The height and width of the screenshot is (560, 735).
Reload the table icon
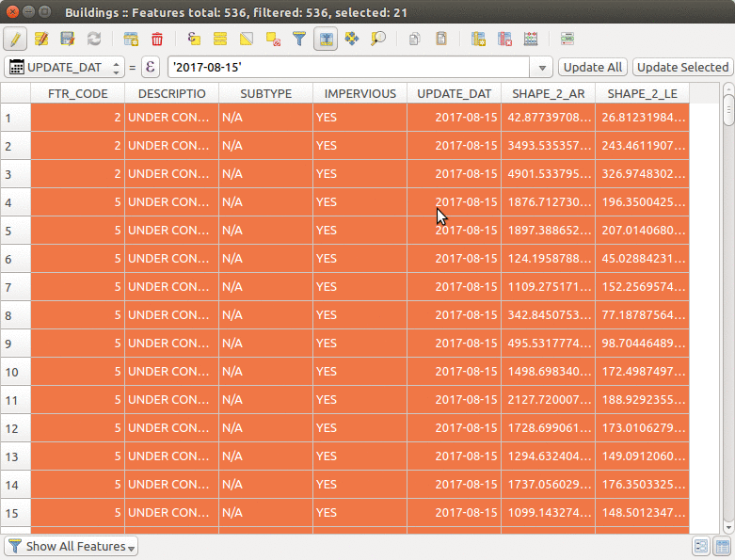[94, 39]
